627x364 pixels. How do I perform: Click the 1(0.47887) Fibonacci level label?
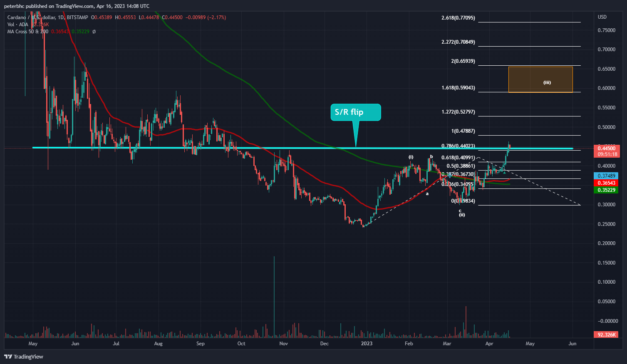pyautogui.click(x=463, y=131)
